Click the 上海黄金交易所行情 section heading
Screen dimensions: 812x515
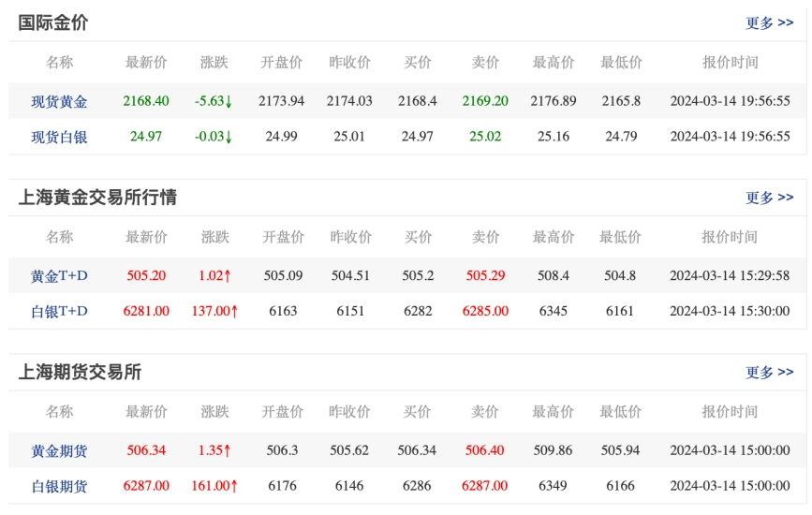[x=97, y=198]
